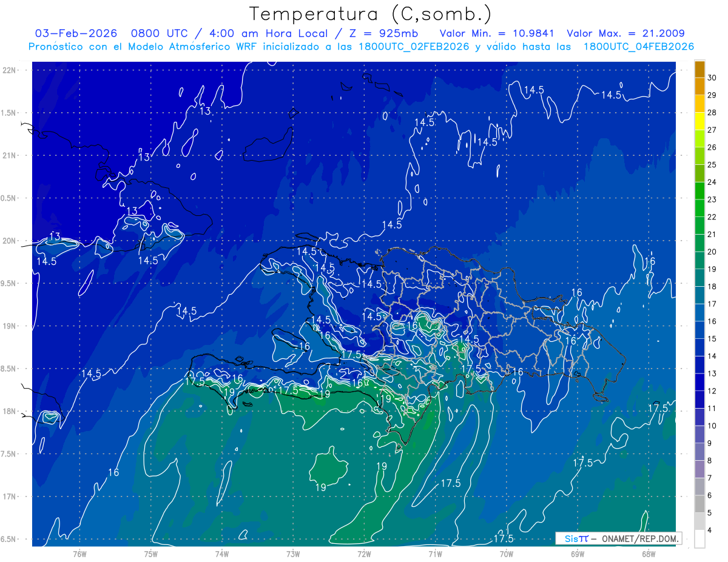
Task: Click the 'Valor Min. = 10.9841' readout
Action: (x=497, y=33)
